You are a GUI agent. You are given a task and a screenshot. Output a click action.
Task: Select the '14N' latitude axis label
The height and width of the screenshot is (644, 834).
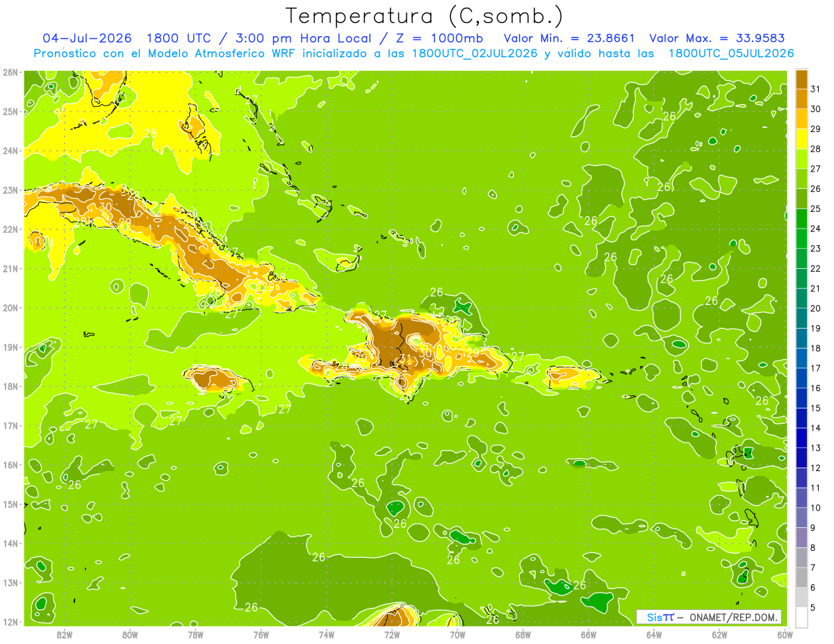click(x=10, y=543)
